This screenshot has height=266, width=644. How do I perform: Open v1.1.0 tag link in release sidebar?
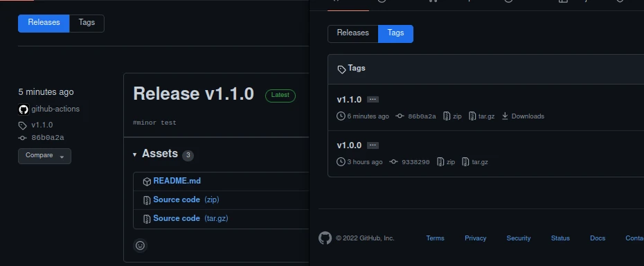[42, 125]
